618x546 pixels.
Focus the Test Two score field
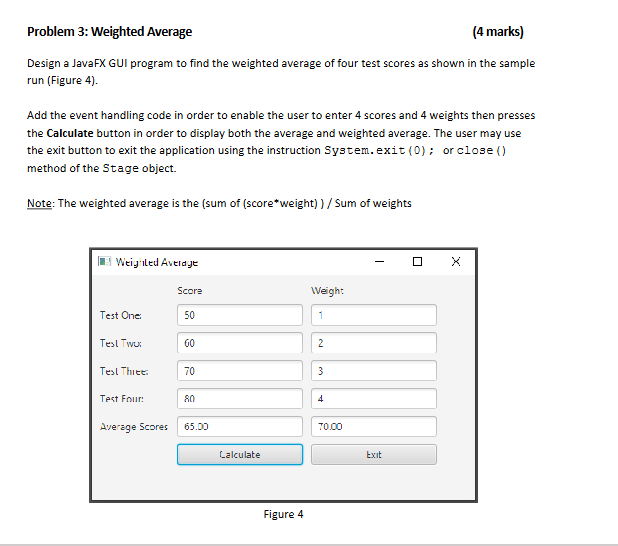pyautogui.click(x=240, y=343)
